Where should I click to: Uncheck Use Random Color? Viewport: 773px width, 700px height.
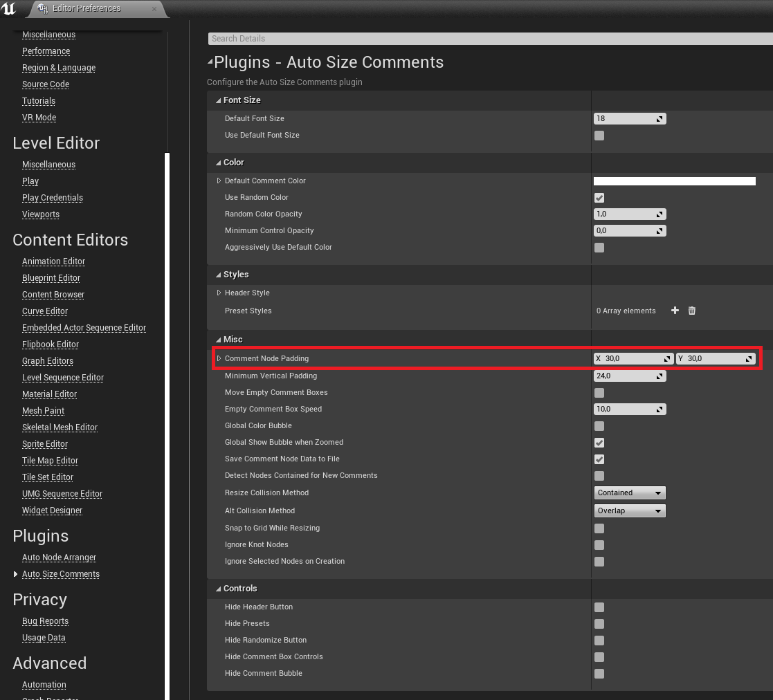[599, 198]
